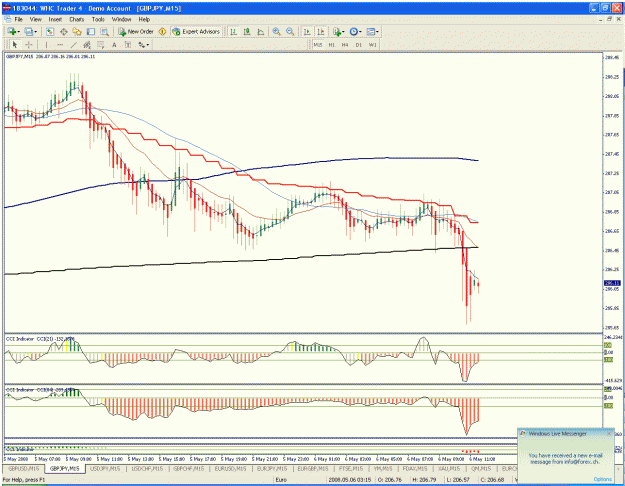625x486 pixels.
Task: Open the Navigator panel icon
Action: pyautogui.click(x=77, y=31)
